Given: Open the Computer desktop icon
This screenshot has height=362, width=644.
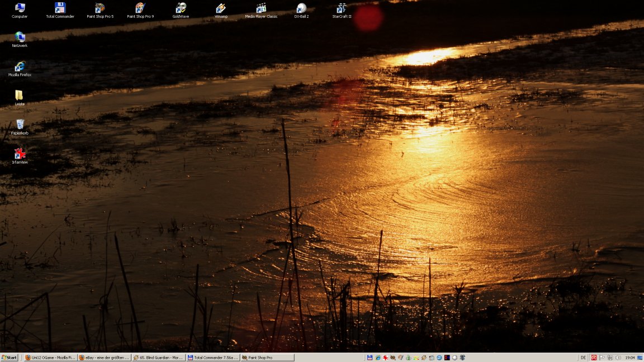Looking at the screenshot, I should coord(20,11).
